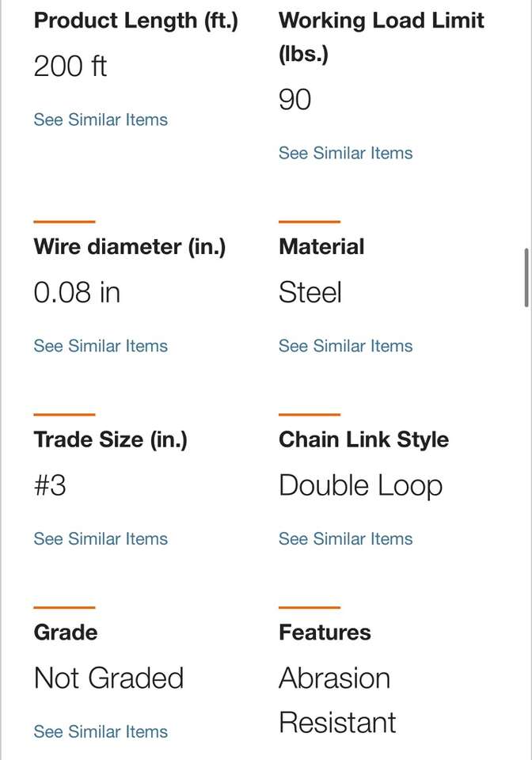The height and width of the screenshot is (760, 532).
Task: Click the Steel material value
Action: coord(310,293)
